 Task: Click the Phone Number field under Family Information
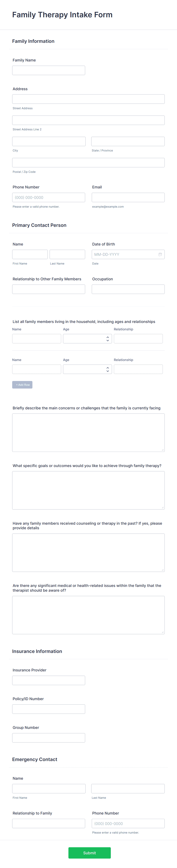point(49,197)
